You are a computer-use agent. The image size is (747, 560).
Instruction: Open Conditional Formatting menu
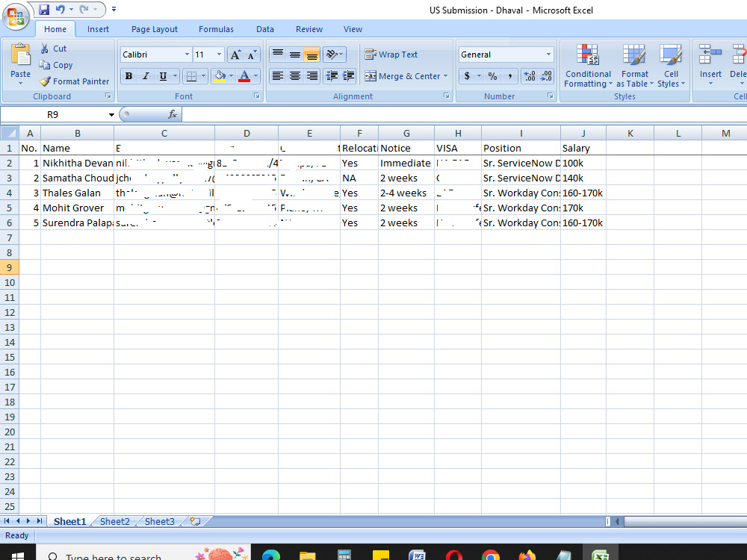point(588,66)
